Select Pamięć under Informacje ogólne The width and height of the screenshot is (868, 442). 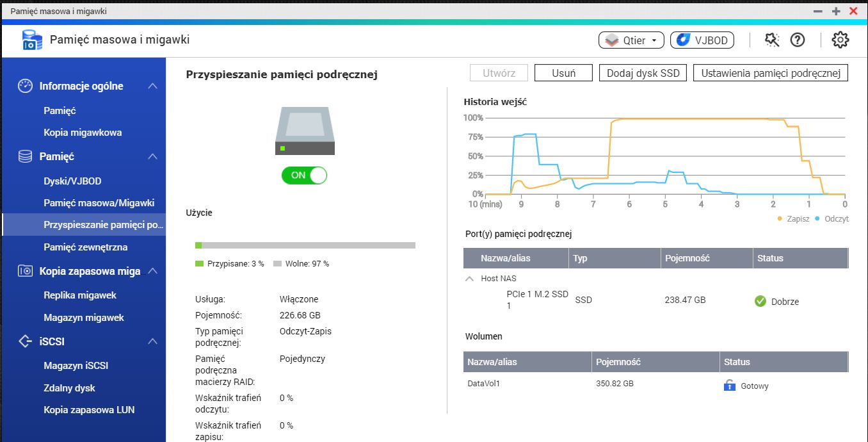click(60, 111)
